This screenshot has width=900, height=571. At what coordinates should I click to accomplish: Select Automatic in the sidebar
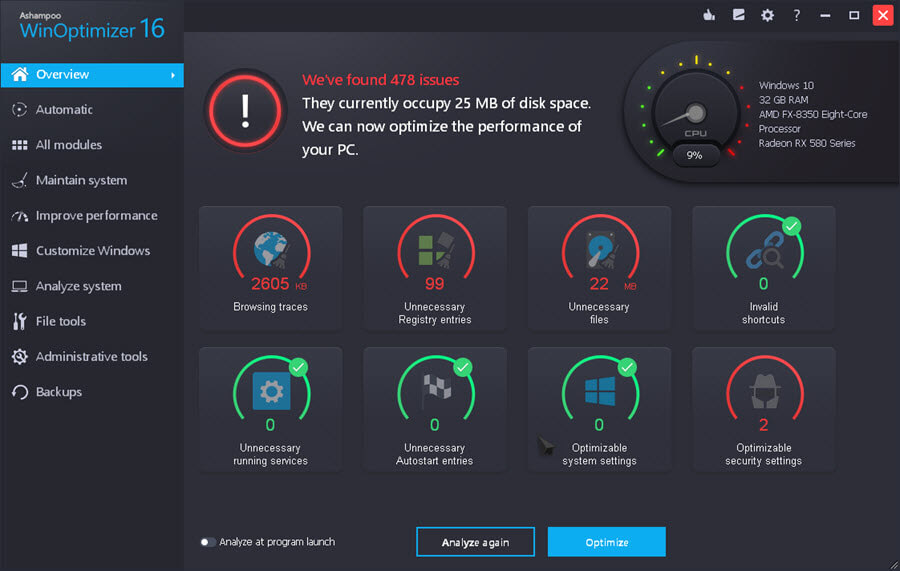pos(64,110)
